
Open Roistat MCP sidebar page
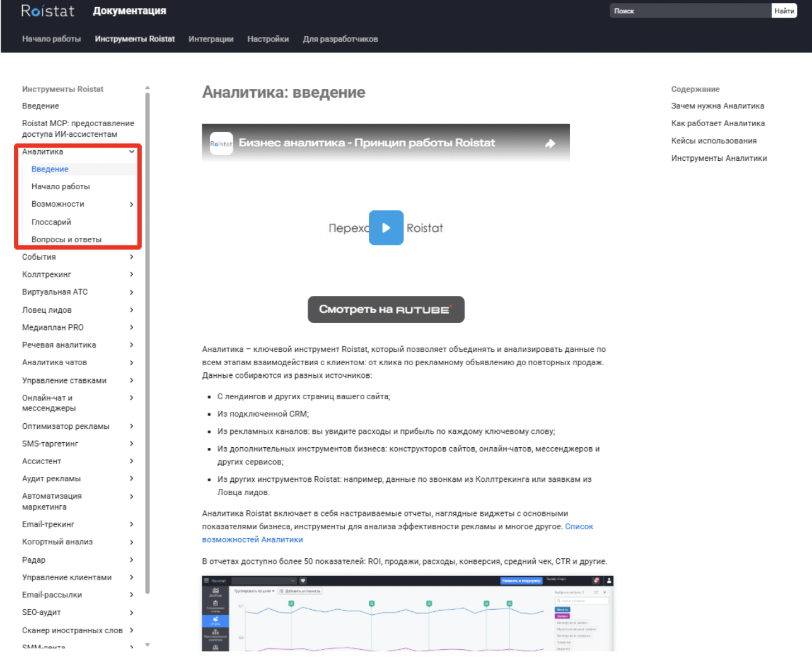point(78,129)
